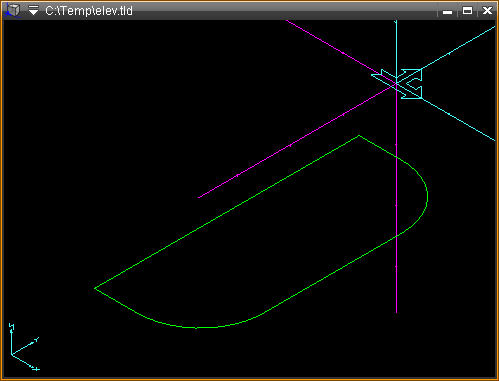Select the cyan axis line heading lower right

[x=458, y=119]
